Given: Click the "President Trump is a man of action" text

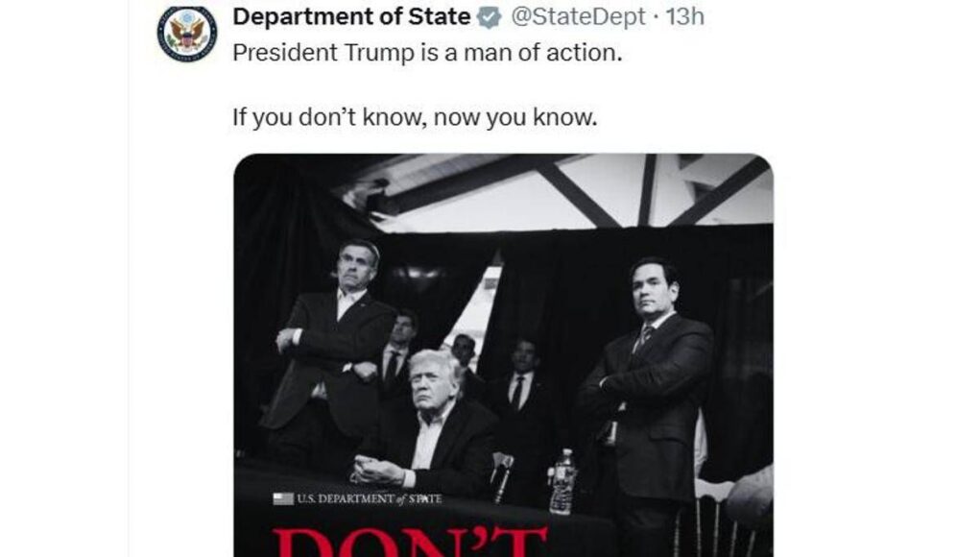Looking at the screenshot, I should [x=428, y=53].
